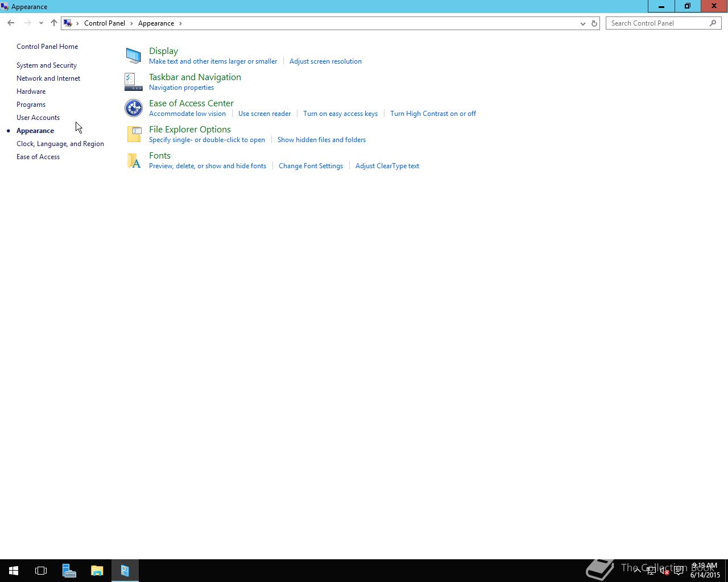Click Control Panel breadcrumb in address bar
Image resolution: width=728 pixels, height=582 pixels.
pos(105,23)
